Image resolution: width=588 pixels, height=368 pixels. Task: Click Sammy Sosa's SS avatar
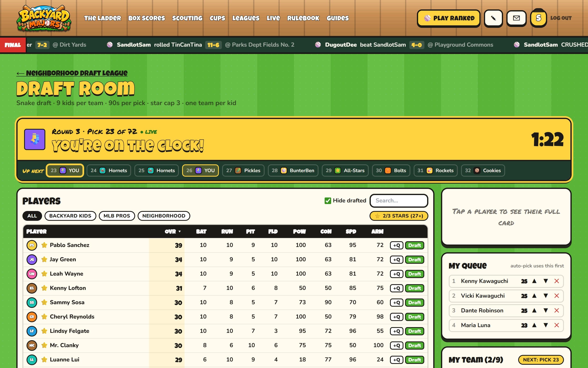point(32,303)
